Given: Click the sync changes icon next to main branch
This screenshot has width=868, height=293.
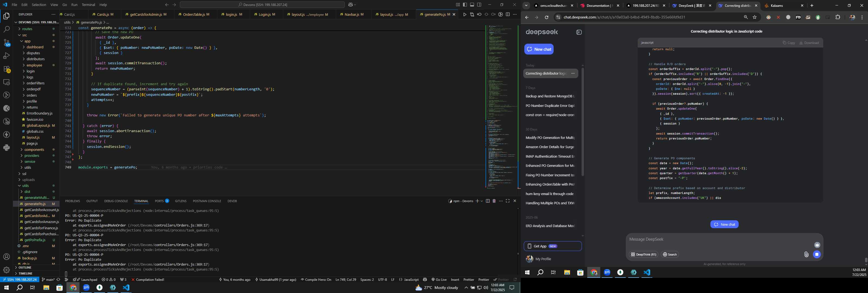Looking at the screenshot, I should coord(58,279).
